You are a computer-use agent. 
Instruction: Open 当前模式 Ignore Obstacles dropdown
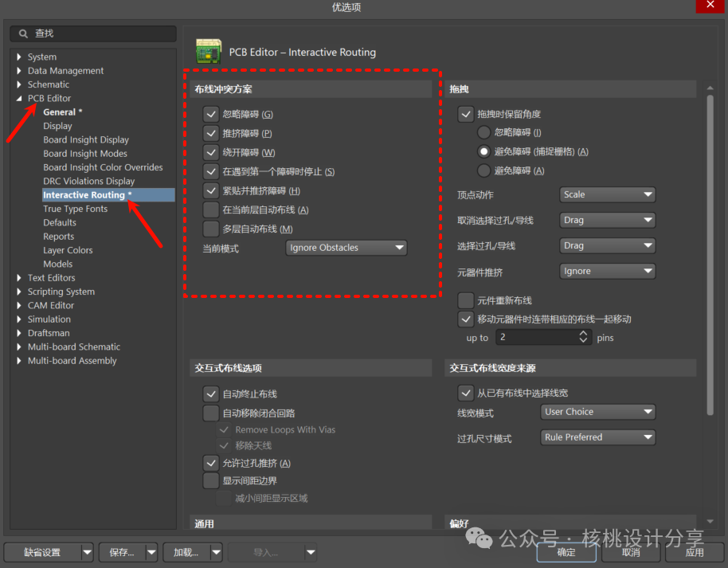click(x=346, y=248)
